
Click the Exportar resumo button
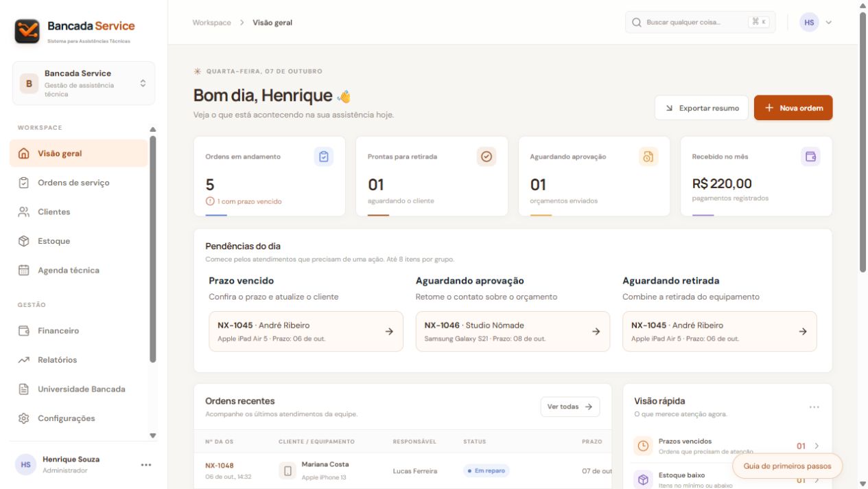coord(701,108)
